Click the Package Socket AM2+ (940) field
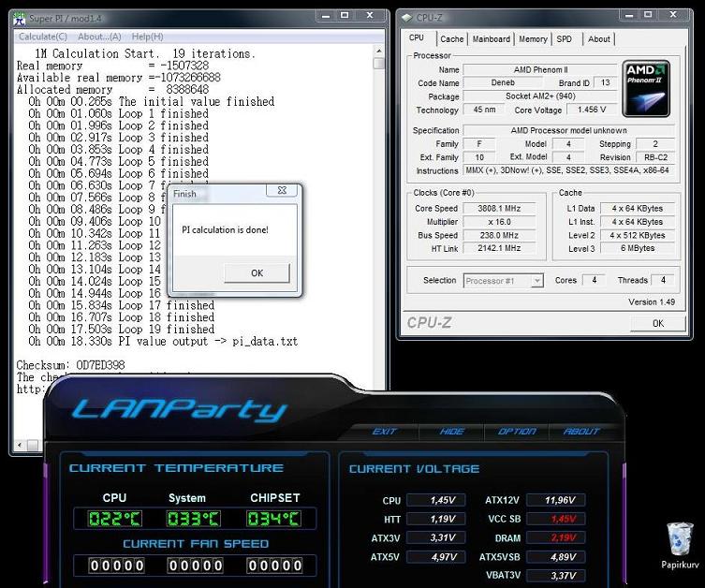The height and width of the screenshot is (588, 705). point(540,96)
